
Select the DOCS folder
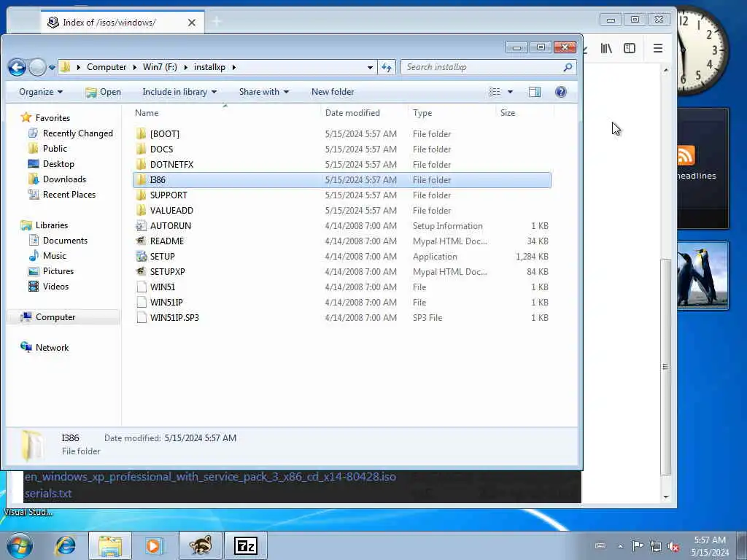pyautogui.click(x=342, y=149)
